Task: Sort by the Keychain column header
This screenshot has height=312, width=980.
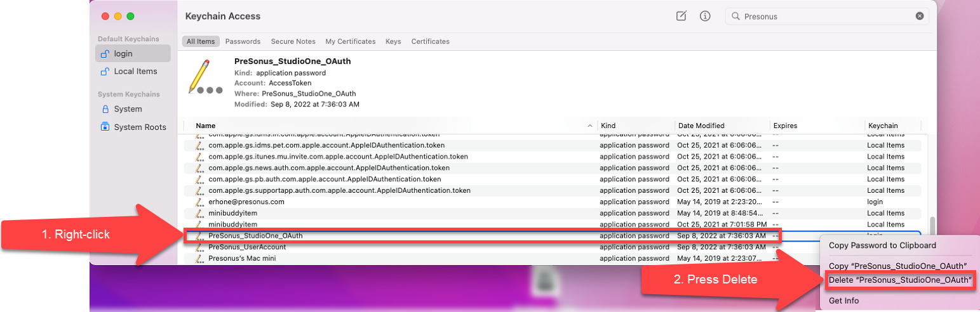Action: (883, 126)
